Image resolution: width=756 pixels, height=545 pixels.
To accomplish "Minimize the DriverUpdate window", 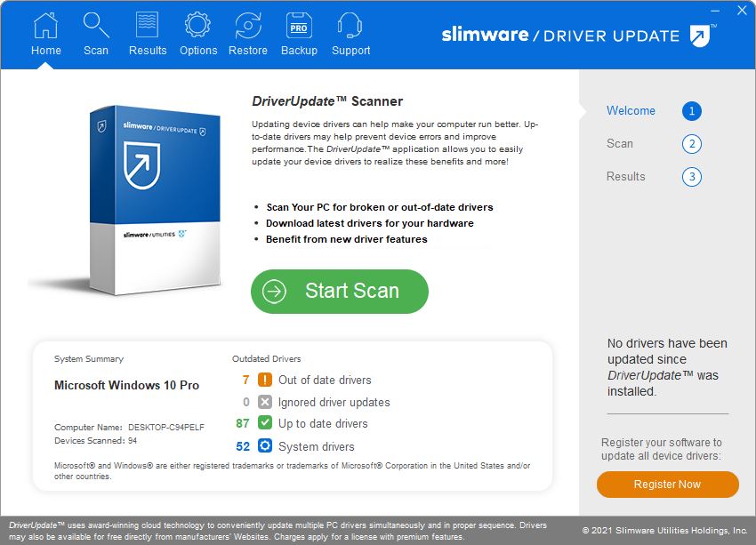I will pos(715,11).
